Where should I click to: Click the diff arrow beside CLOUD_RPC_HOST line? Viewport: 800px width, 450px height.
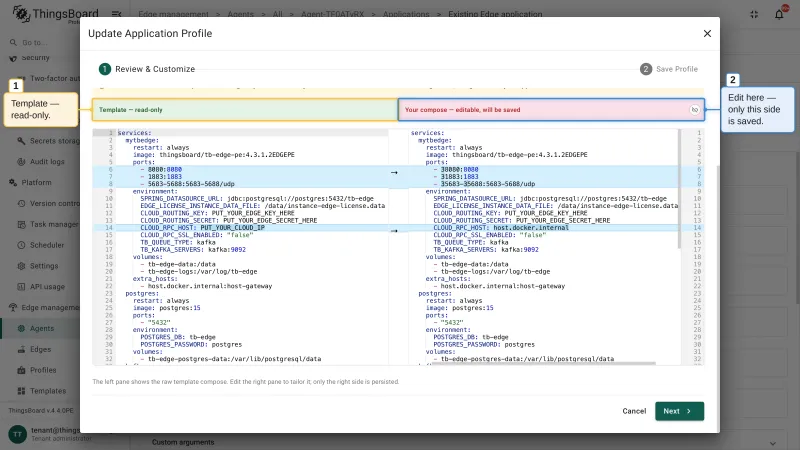pos(394,231)
